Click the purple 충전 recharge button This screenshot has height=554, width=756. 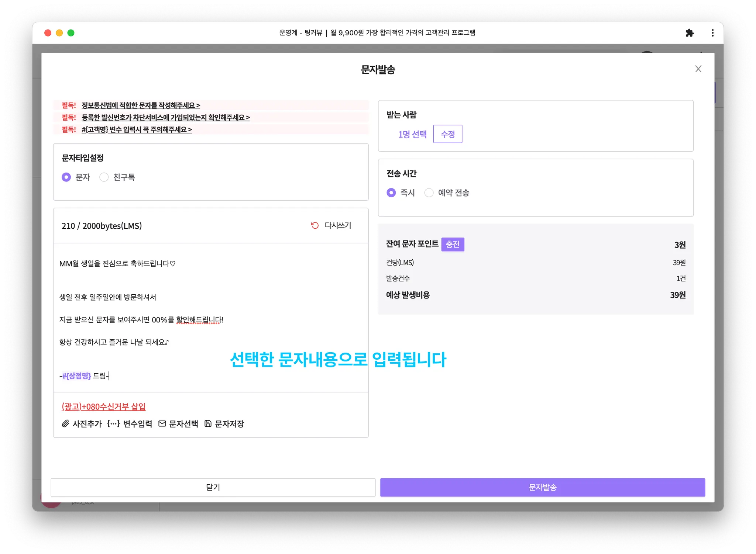tap(453, 244)
